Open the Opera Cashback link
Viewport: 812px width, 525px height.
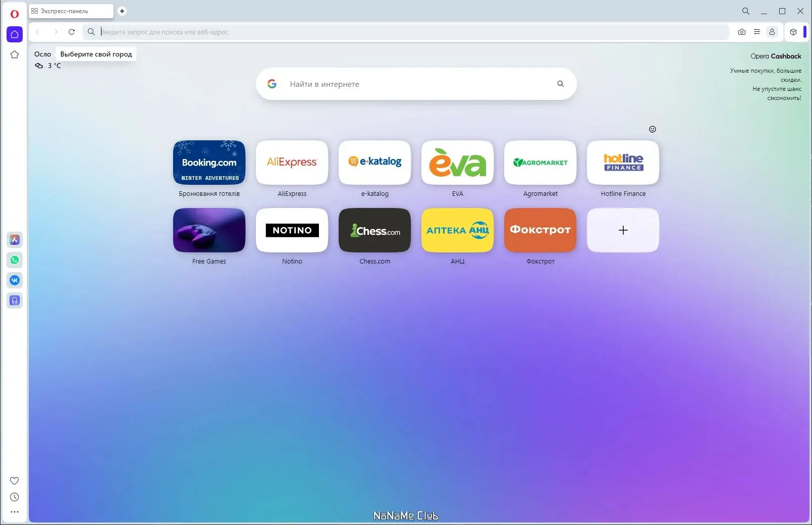tap(776, 56)
